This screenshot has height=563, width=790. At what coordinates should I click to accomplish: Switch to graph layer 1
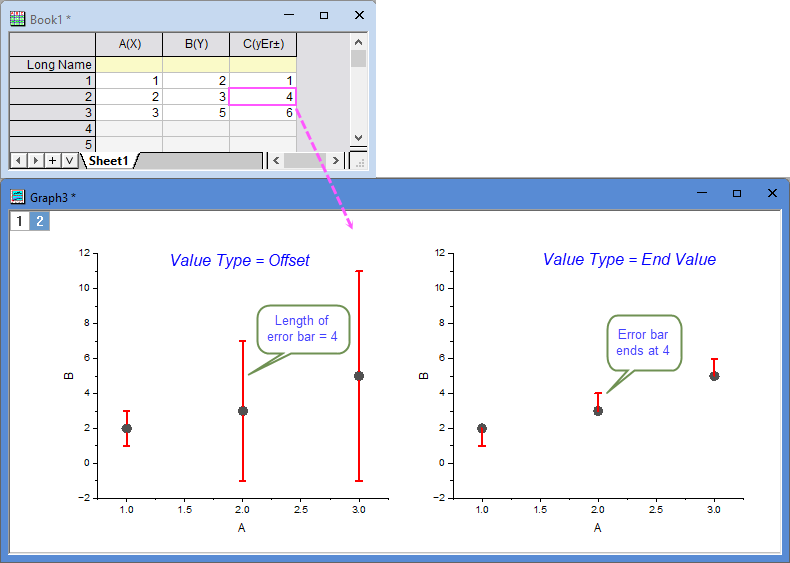[19, 221]
